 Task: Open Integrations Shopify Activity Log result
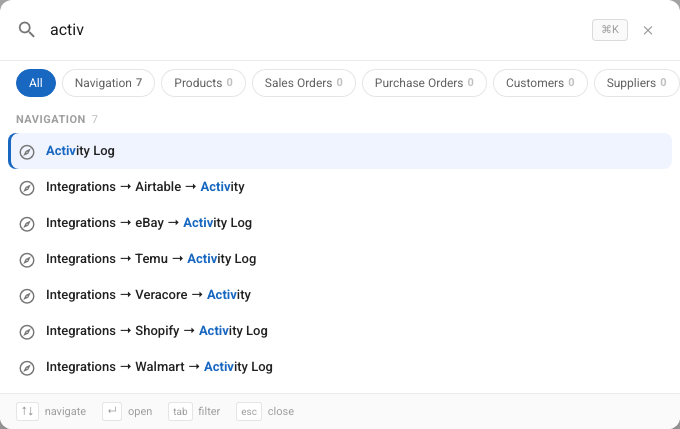340,331
